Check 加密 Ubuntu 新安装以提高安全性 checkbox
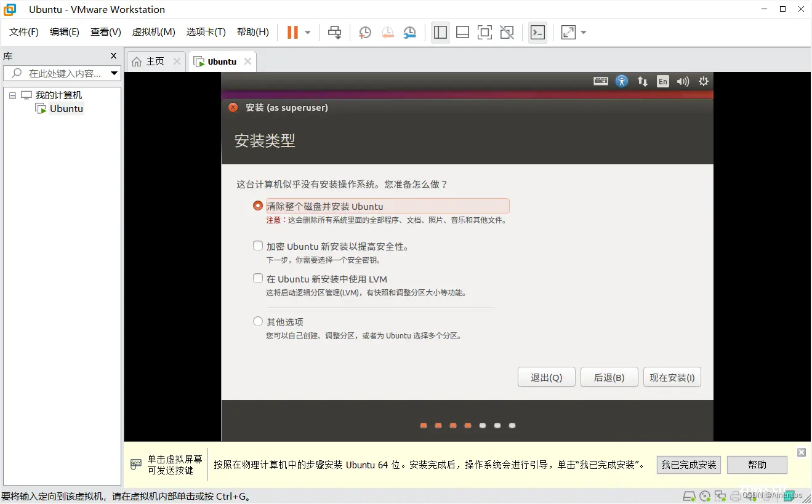The height and width of the screenshot is (504, 812). click(x=258, y=246)
